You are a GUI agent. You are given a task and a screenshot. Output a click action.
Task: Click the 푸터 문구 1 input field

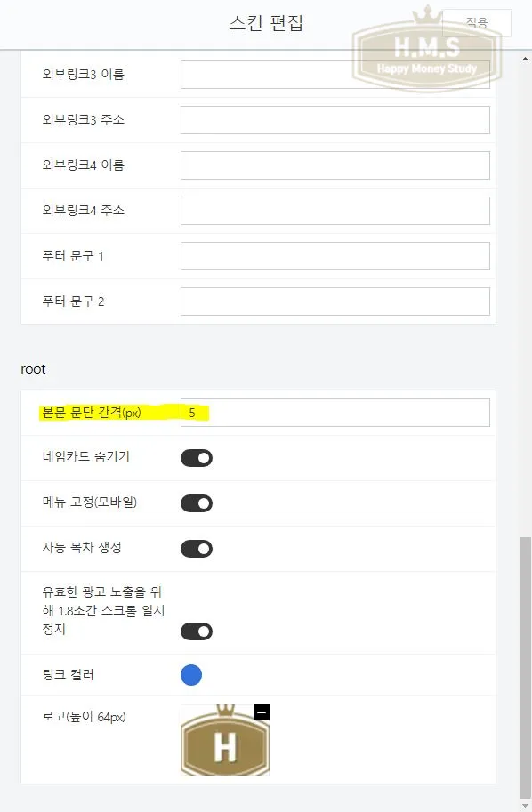pos(335,255)
